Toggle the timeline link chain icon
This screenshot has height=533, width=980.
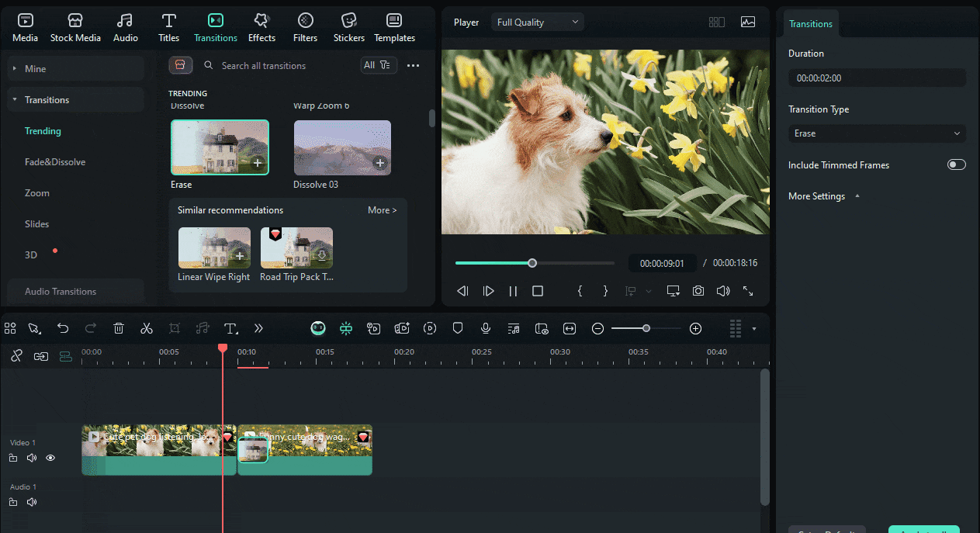point(16,356)
